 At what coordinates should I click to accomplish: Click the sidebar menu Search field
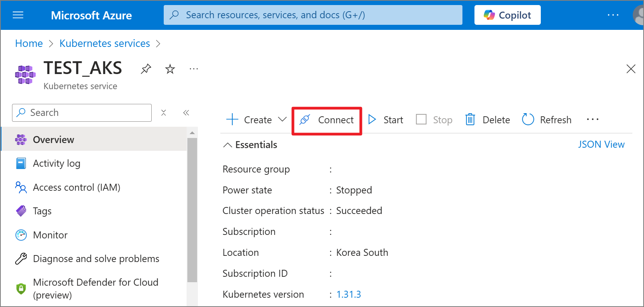pos(82,113)
